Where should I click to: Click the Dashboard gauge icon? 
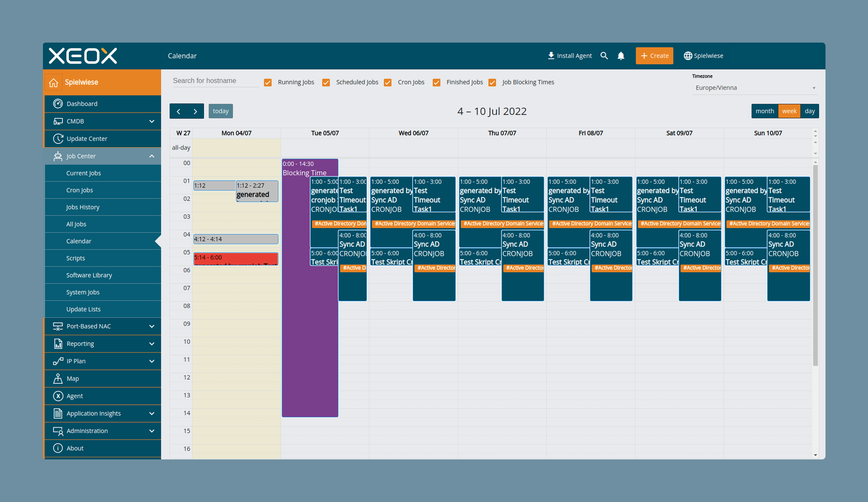pyautogui.click(x=58, y=103)
